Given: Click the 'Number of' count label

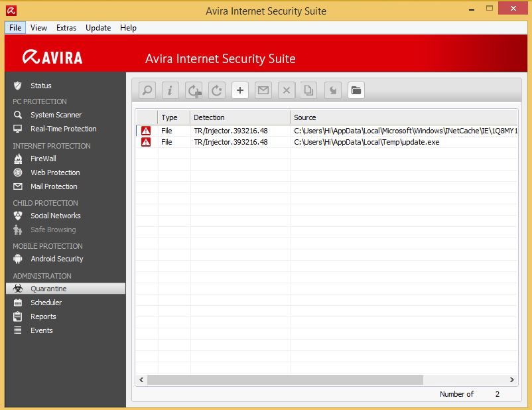Looking at the screenshot, I should point(456,394).
